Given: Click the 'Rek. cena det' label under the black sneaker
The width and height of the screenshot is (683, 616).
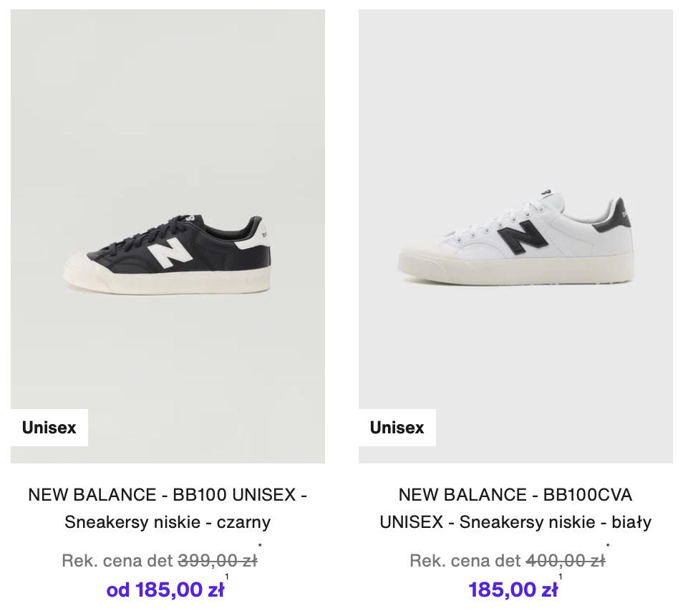Looking at the screenshot, I should pyautogui.click(x=117, y=561).
